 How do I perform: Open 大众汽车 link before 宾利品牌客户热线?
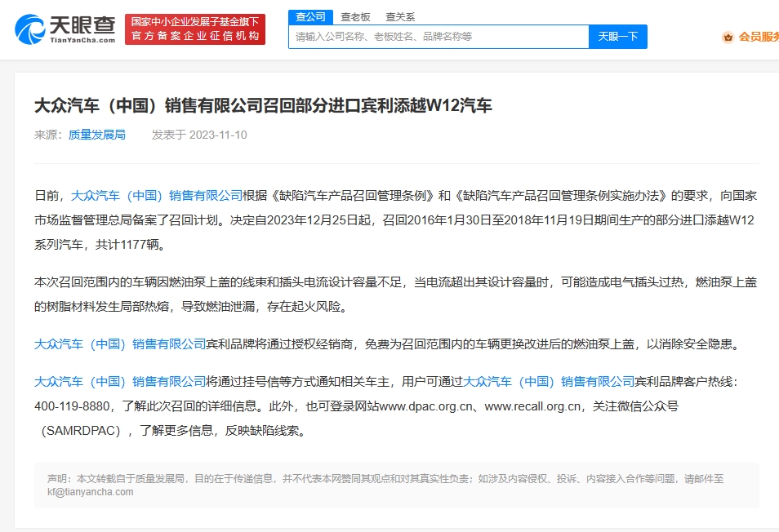pyautogui.click(x=549, y=382)
